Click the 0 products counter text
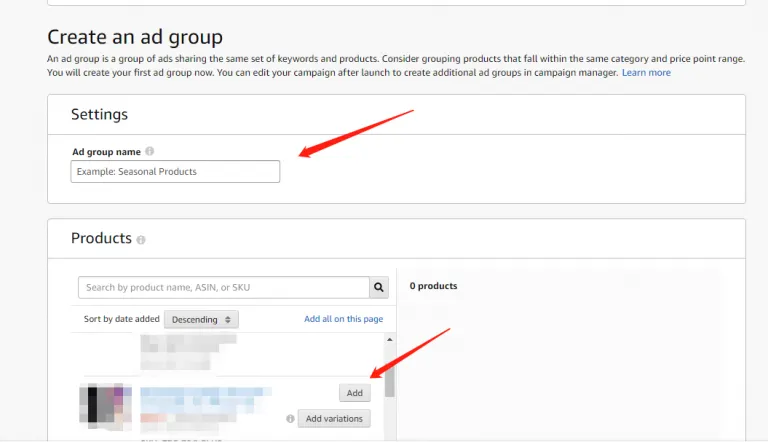768x442 pixels. (433, 286)
